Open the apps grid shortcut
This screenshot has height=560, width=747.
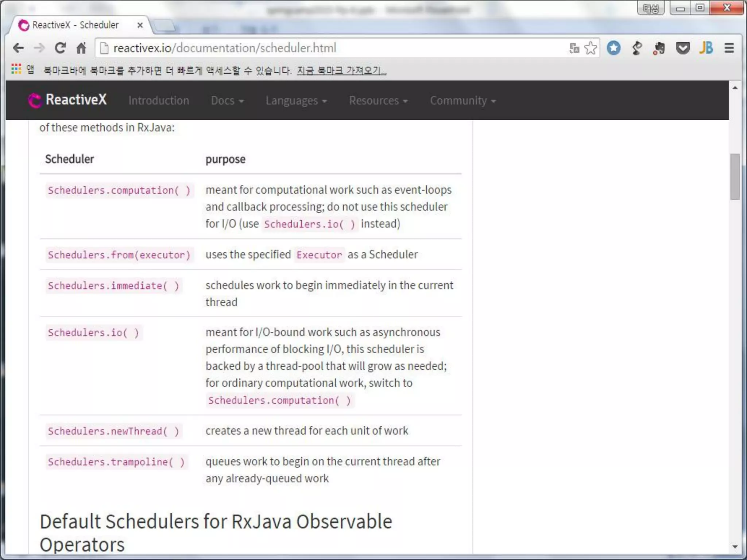pos(16,69)
